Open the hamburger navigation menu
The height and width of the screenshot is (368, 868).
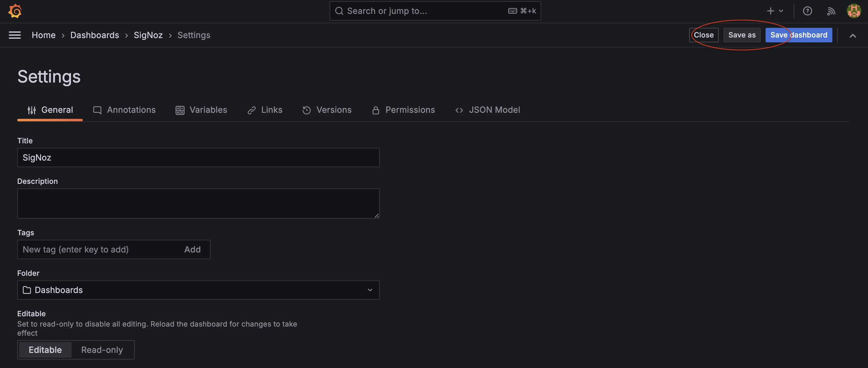[15, 35]
